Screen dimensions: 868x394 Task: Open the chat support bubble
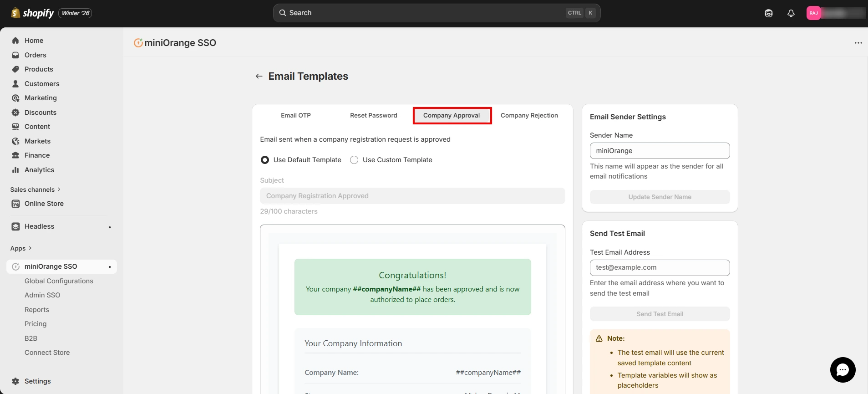click(x=843, y=370)
